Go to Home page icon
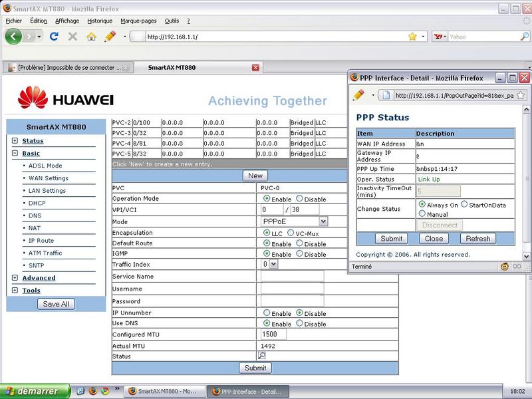Screen dimensions: 532x399 coord(91,37)
